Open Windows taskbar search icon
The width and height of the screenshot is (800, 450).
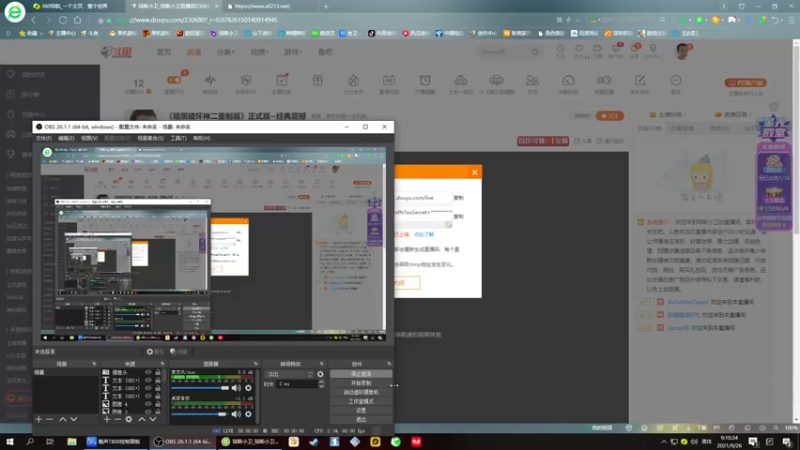point(30,442)
